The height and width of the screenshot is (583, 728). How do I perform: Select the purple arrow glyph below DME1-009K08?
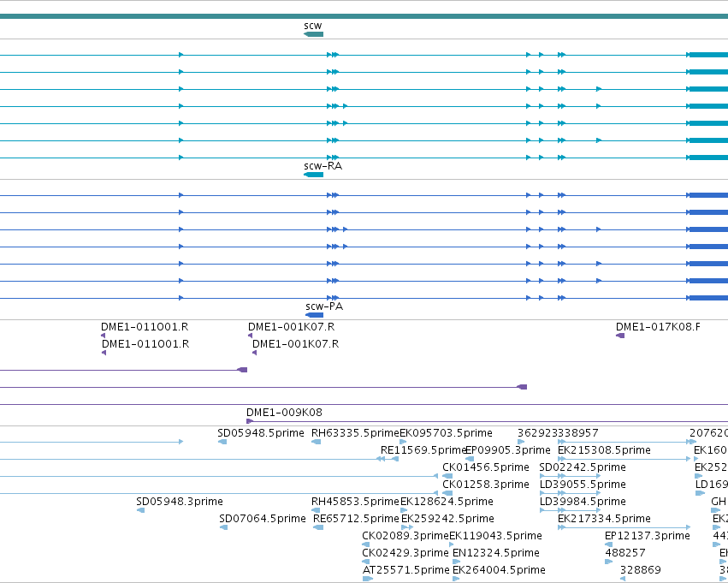[x=250, y=421]
